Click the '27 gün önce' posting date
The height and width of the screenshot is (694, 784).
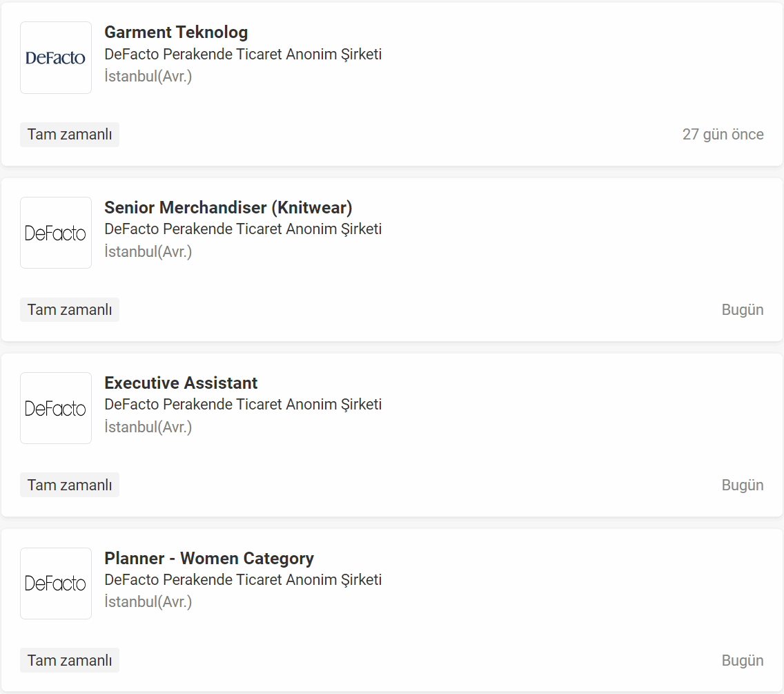723,135
